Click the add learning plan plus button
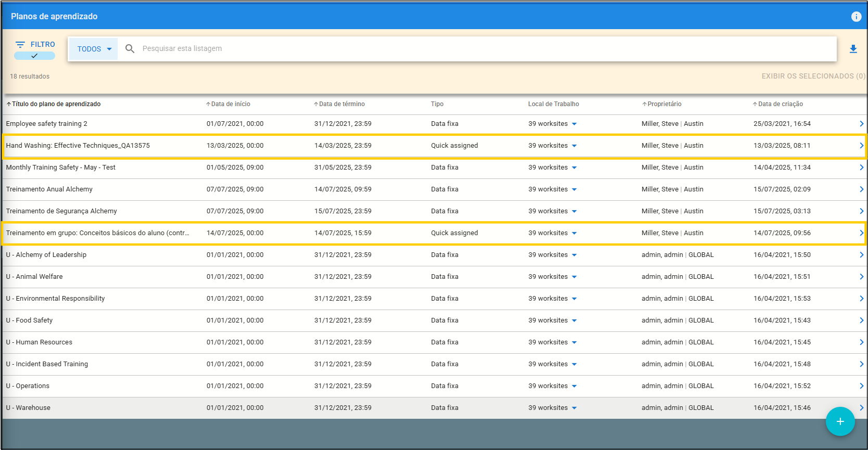 click(x=840, y=421)
